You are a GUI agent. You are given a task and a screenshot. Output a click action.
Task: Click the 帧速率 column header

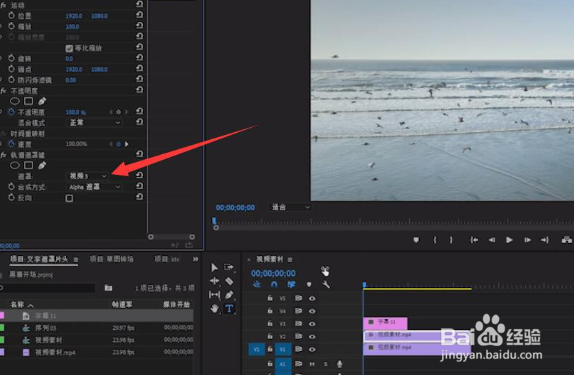point(122,305)
